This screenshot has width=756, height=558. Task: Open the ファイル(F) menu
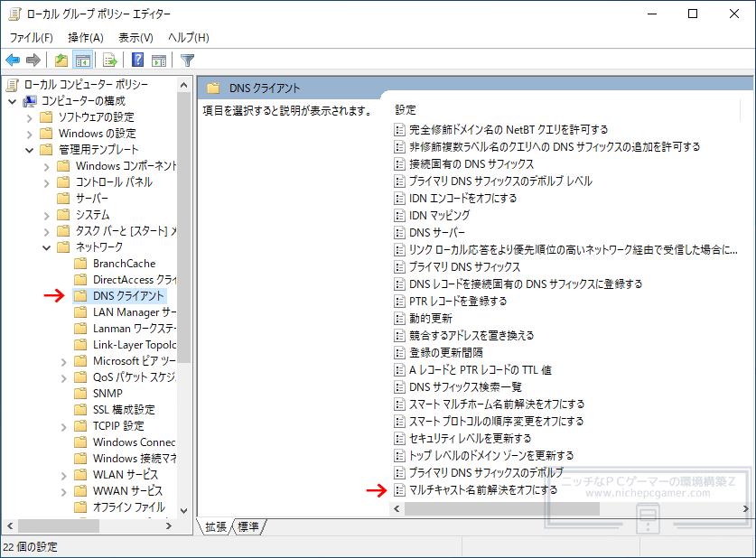click(x=32, y=38)
